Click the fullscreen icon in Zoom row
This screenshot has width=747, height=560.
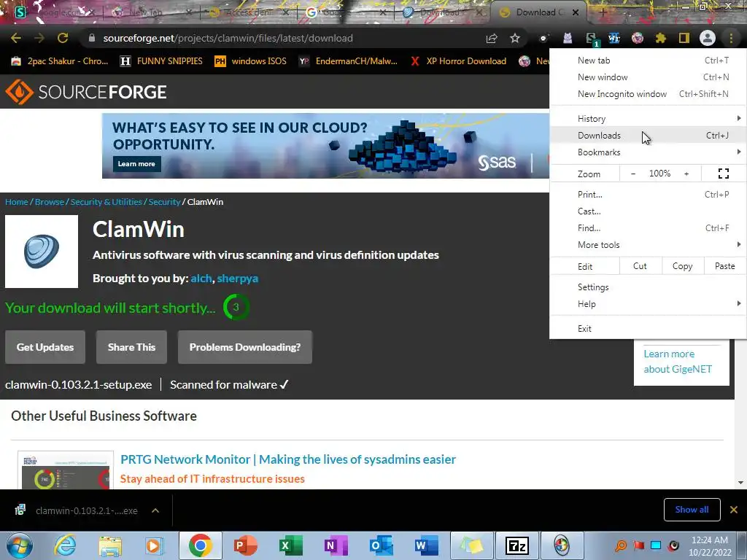(724, 174)
